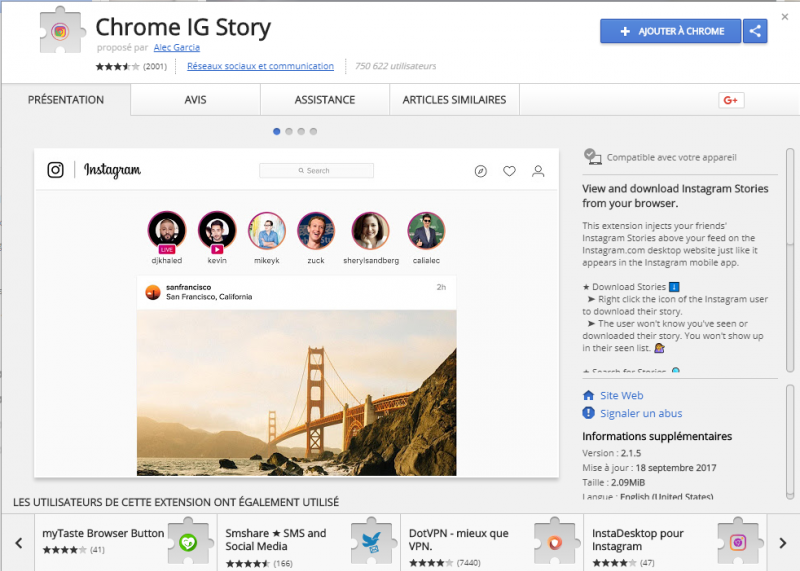Click the alert icon beside Signaler un abus

(x=588, y=413)
